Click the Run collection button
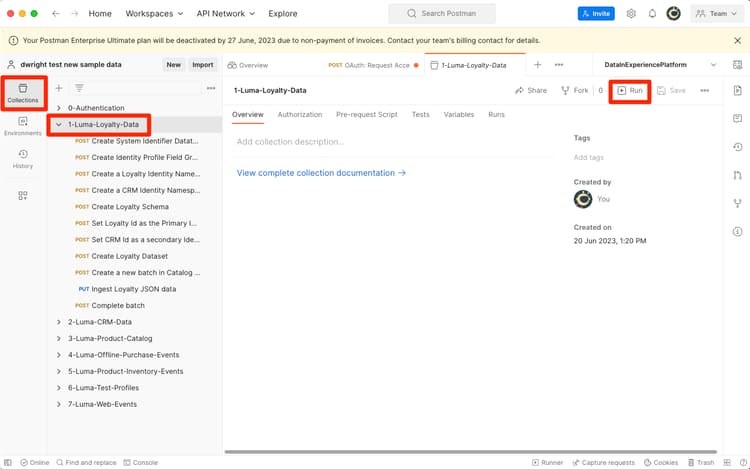Viewport: 750px width, 469px height. pyautogui.click(x=630, y=90)
